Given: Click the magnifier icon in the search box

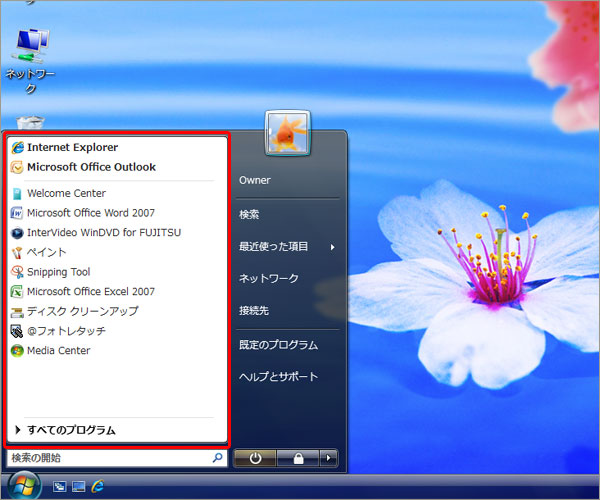Looking at the screenshot, I should click(217, 458).
